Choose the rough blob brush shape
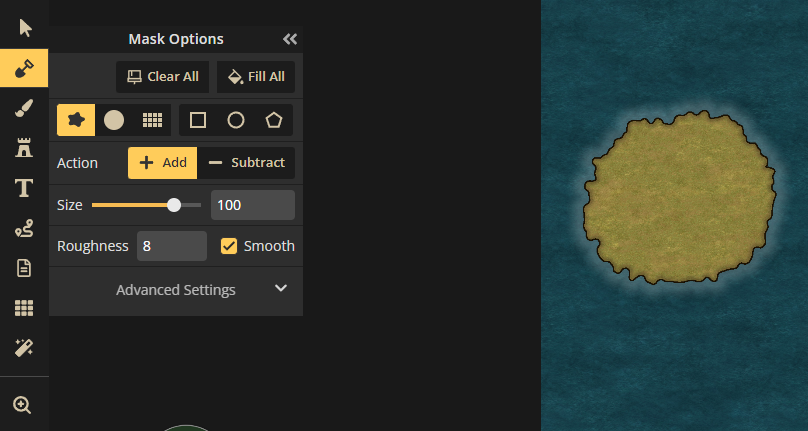The image size is (808, 431). 76,120
